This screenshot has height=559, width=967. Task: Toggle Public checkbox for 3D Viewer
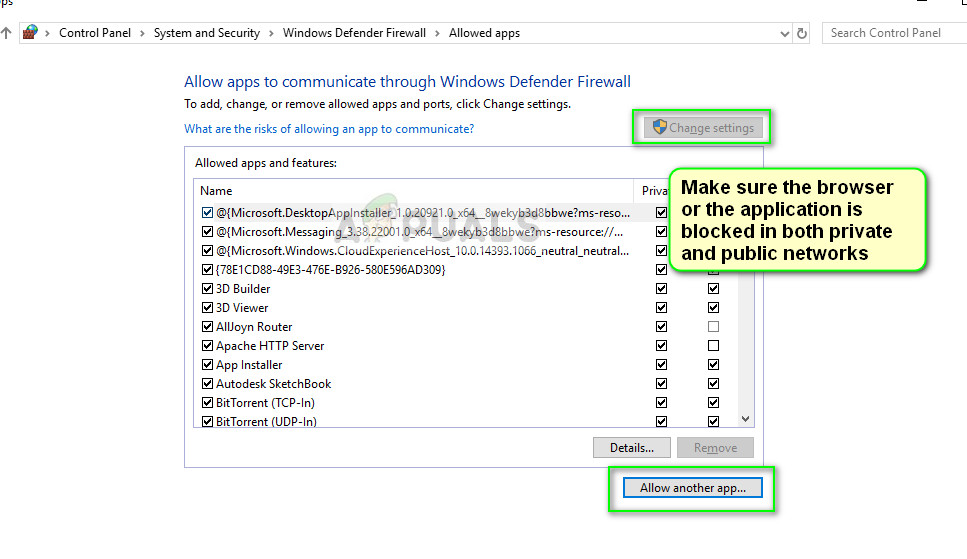pos(714,307)
